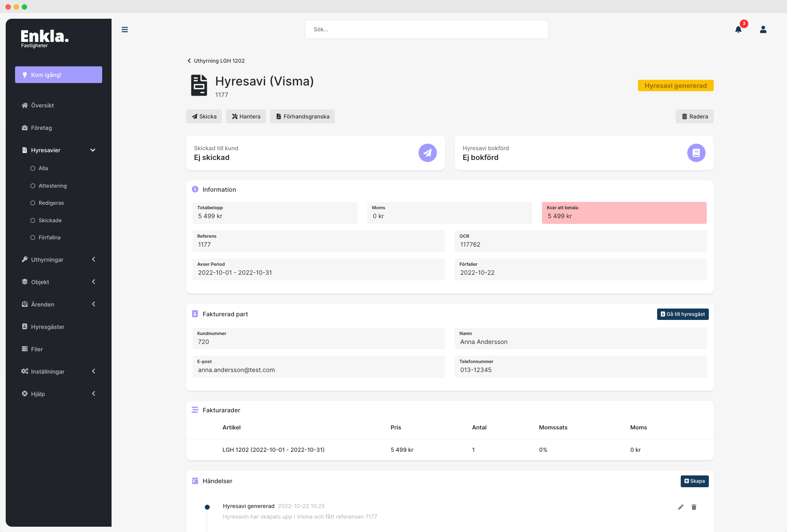
Task: Click the Hyresavi document icon beside title
Action: 199,85
